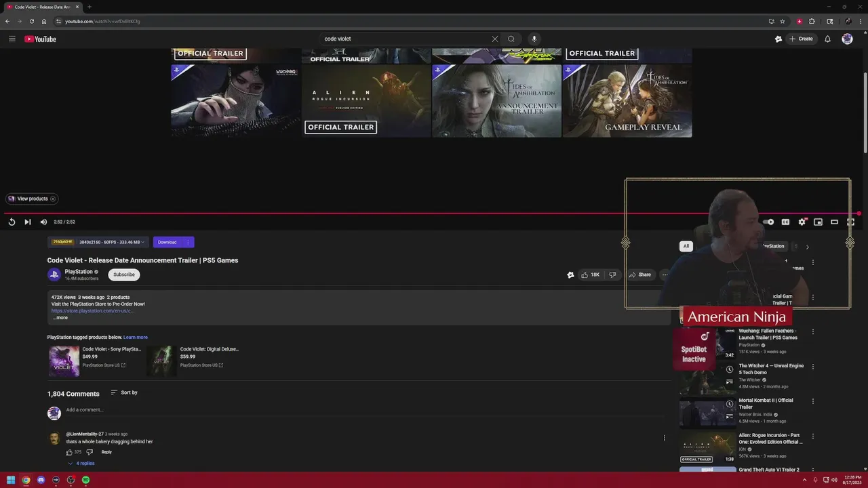Select the All filter chip
This screenshot has height=488, width=868.
(686, 246)
